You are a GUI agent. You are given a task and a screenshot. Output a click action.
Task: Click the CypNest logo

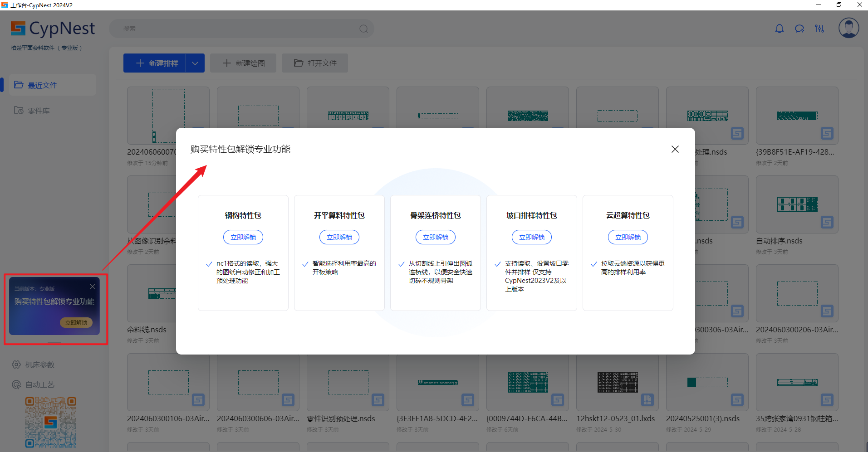point(53,29)
